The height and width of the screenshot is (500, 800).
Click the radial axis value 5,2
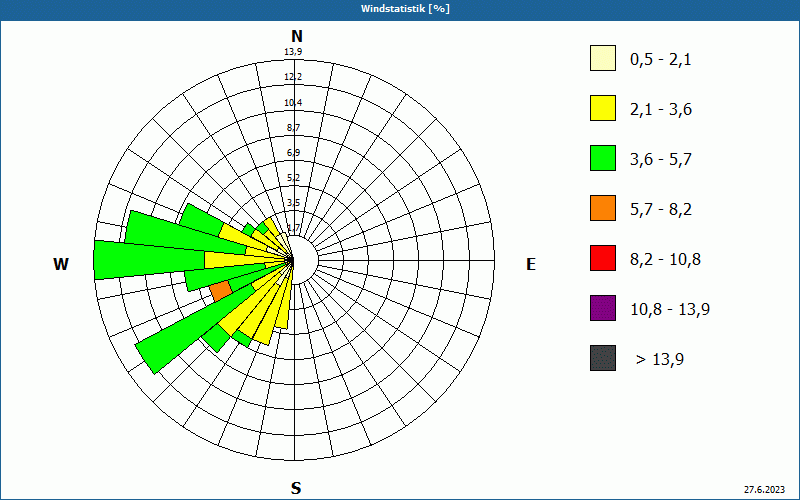(293, 178)
